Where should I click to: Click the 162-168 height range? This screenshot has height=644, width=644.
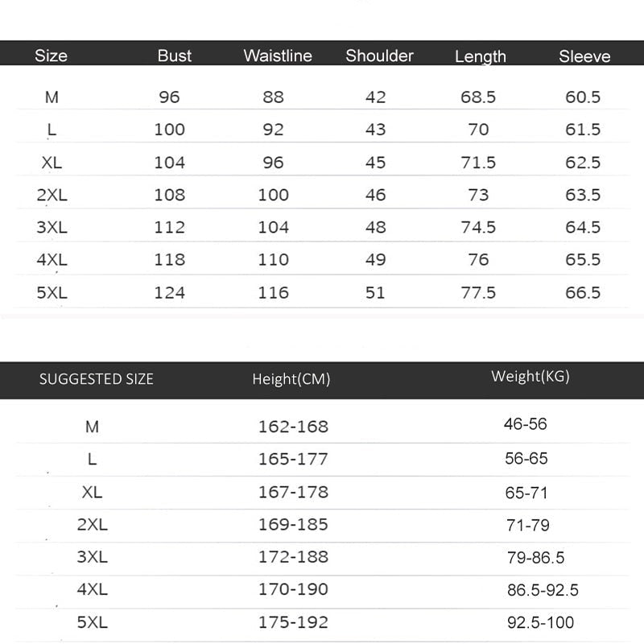[x=293, y=427]
